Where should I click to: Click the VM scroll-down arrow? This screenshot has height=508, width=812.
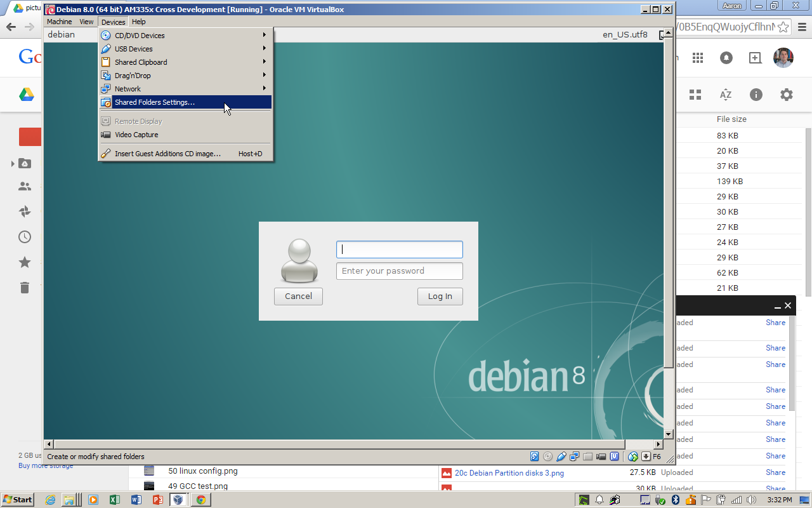[668, 434]
